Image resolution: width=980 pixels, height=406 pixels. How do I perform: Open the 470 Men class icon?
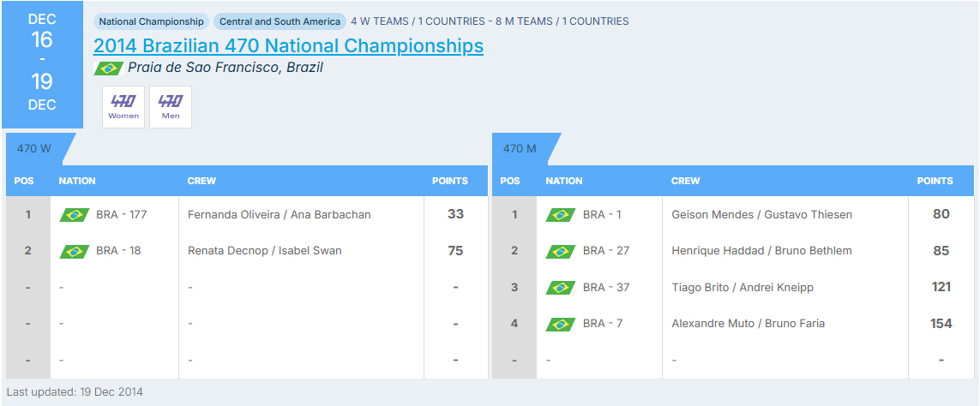coord(171,107)
